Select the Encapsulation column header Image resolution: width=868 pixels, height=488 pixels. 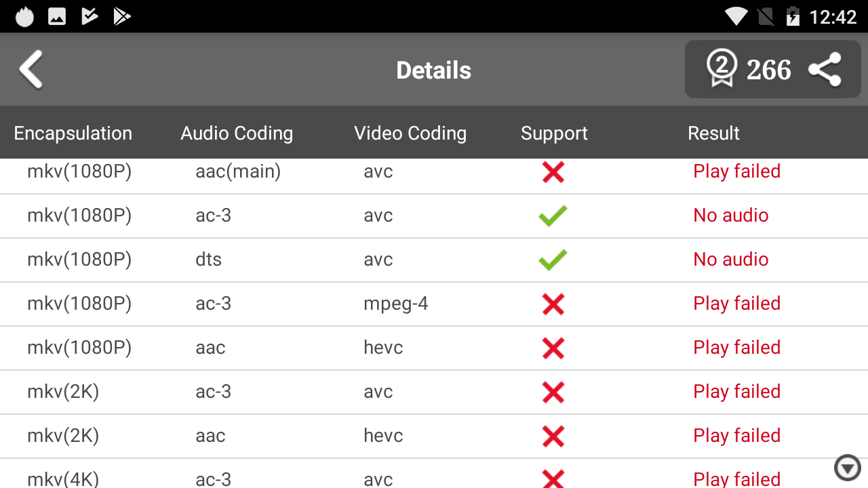(73, 134)
